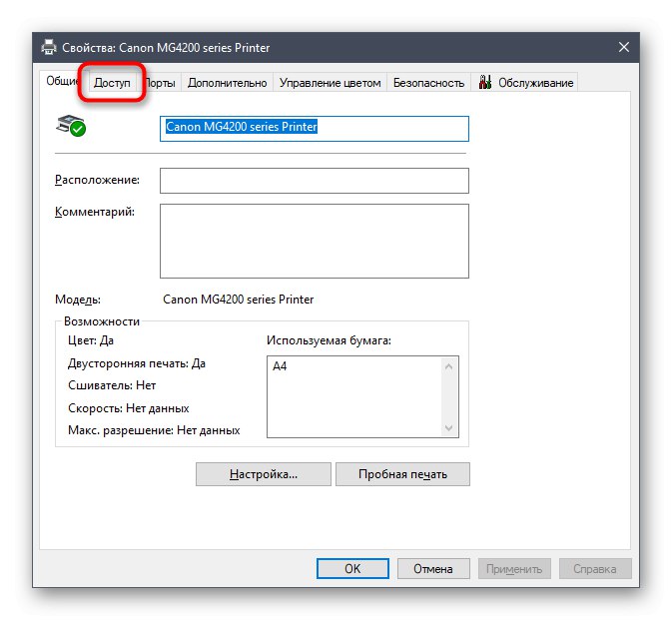Viewport: 672px width, 620px height.
Task: Open the Управление цветом tab
Action: pyautogui.click(x=330, y=83)
